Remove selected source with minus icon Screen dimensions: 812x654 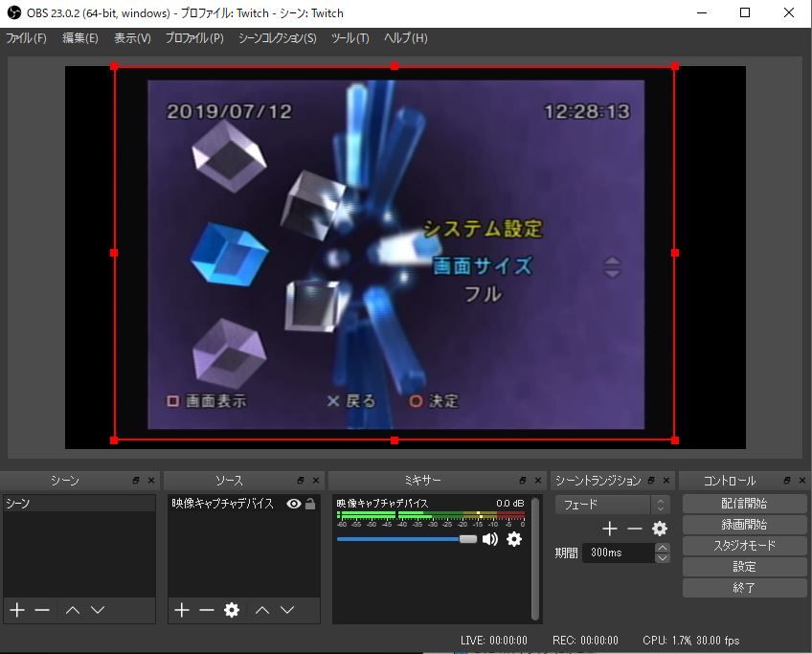(x=207, y=610)
